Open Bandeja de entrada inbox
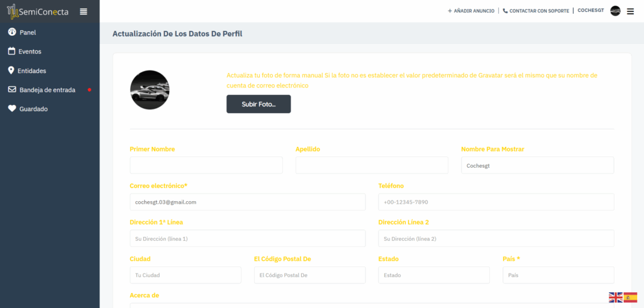This screenshot has width=644, height=308. pos(47,90)
